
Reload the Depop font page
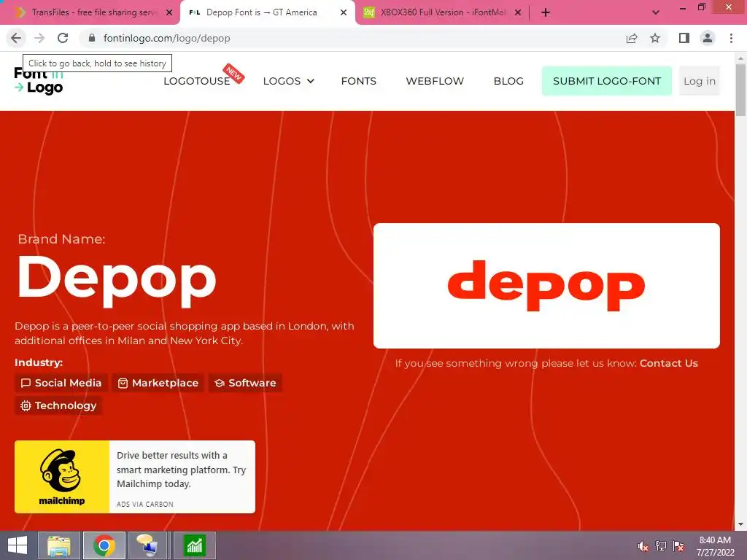63,38
